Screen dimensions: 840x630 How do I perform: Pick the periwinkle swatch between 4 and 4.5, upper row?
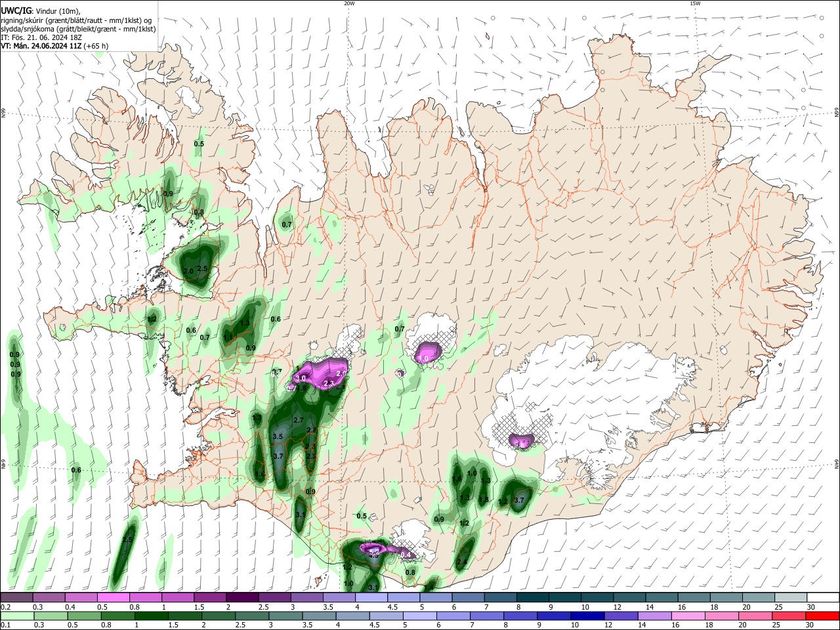pos(371,598)
